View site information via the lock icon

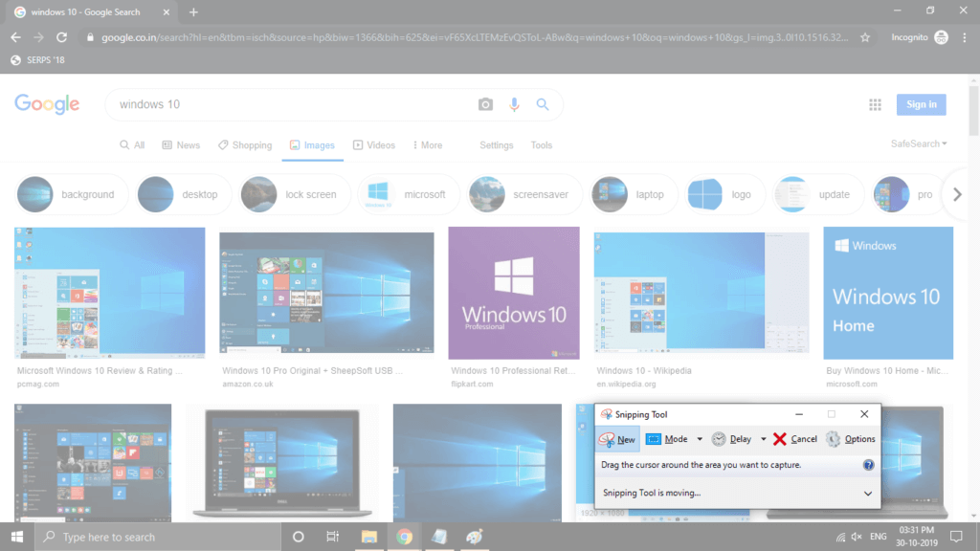90,37
